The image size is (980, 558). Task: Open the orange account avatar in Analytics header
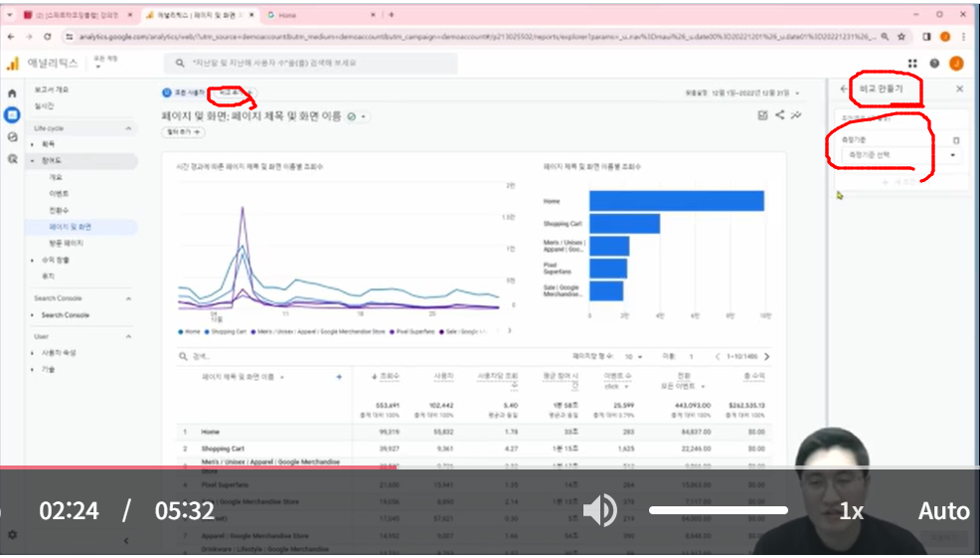(x=956, y=64)
